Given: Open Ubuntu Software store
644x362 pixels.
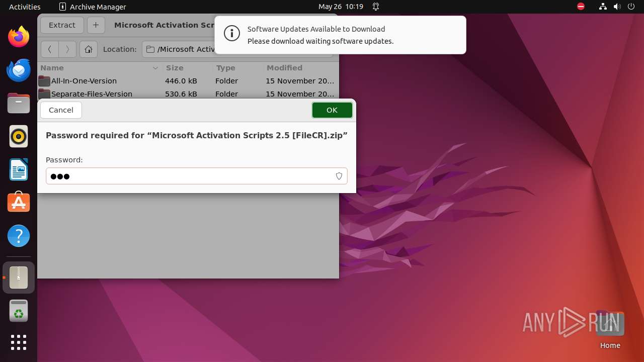Looking at the screenshot, I should 19,202.
